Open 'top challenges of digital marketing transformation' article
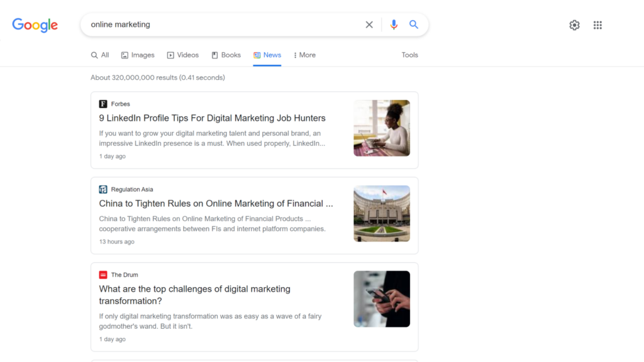The width and height of the screenshot is (644, 362). [195, 295]
